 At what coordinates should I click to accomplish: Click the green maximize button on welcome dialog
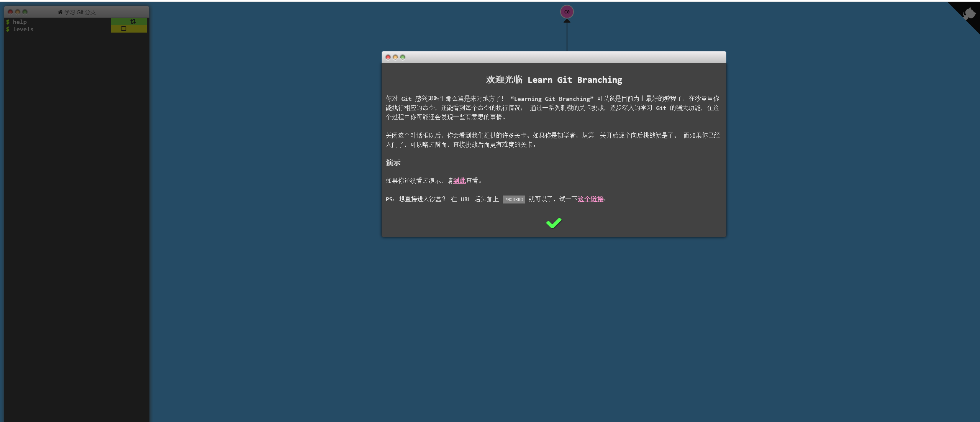[403, 57]
